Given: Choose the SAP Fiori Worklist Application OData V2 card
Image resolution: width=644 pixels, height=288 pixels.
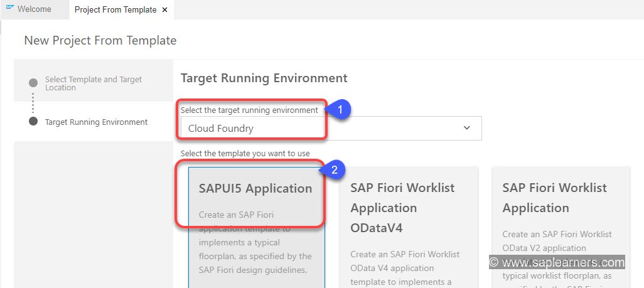Looking at the screenshot, I should (561, 227).
